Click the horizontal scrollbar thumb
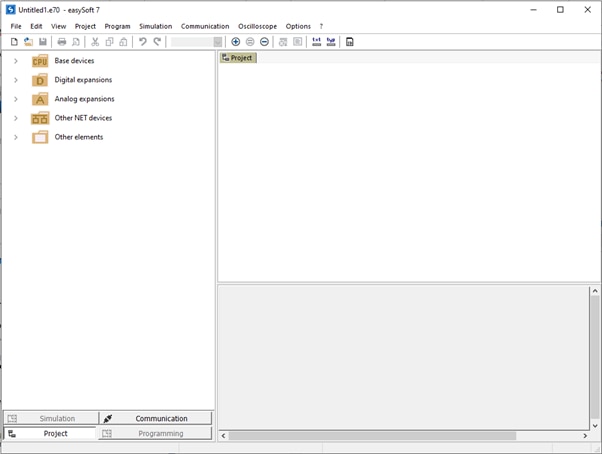 coord(372,436)
